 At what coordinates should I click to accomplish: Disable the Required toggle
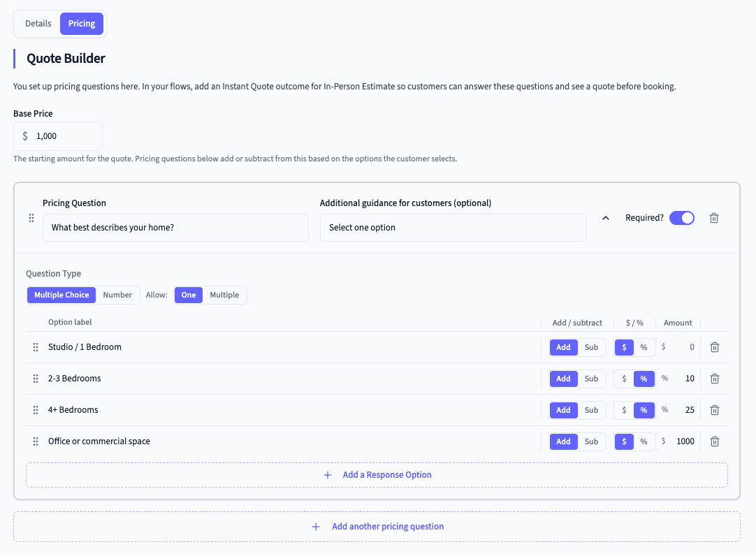pyautogui.click(x=682, y=218)
